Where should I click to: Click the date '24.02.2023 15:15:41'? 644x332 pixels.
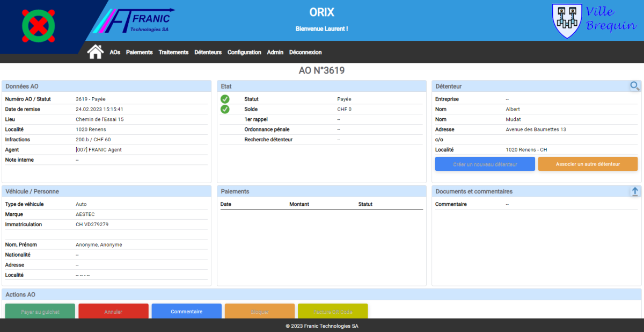click(x=99, y=109)
